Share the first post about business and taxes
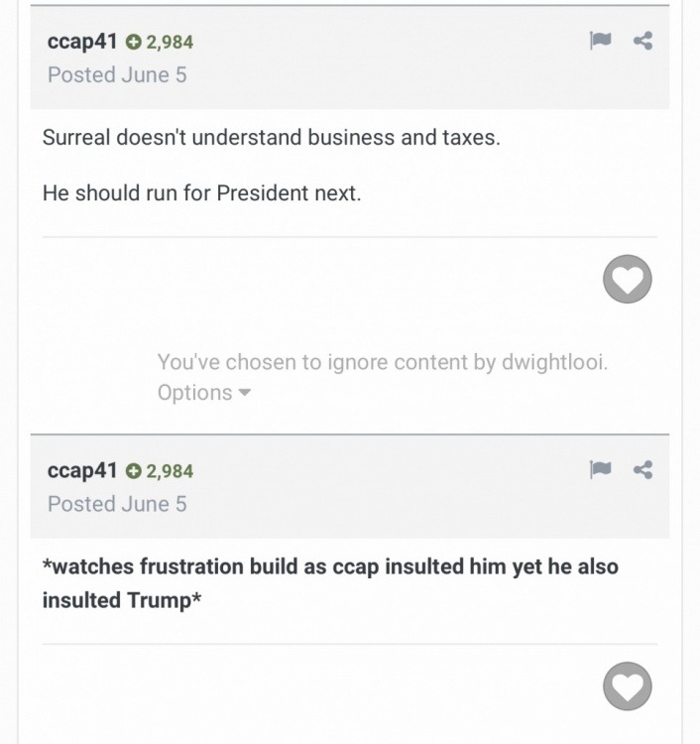Image resolution: width=700 pixels, height=744 pixels. click(642, 41)
